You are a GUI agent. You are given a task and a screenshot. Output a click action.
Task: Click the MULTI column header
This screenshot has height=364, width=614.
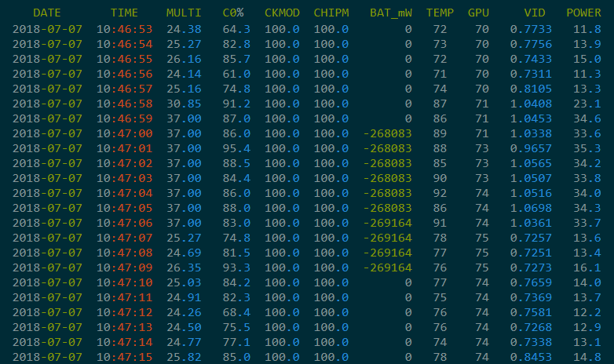184,13
